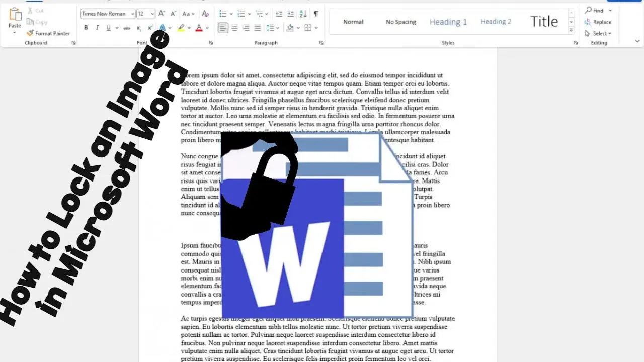The height and width of the screenshot is (362, 644).
Task: Open Paragraph settings dialog launcher
Action: pos(321,43)
